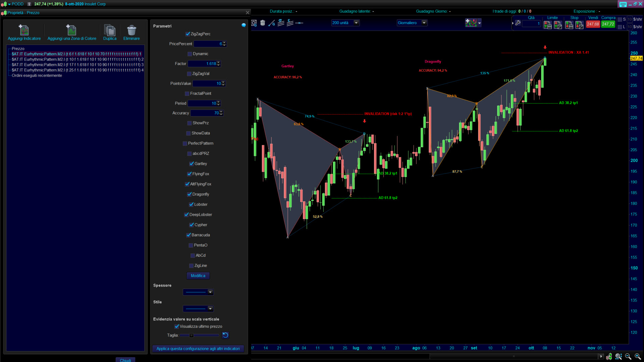Click the Duplica indicator icon
Screen dimensions: 644x362
click(110, 30)
